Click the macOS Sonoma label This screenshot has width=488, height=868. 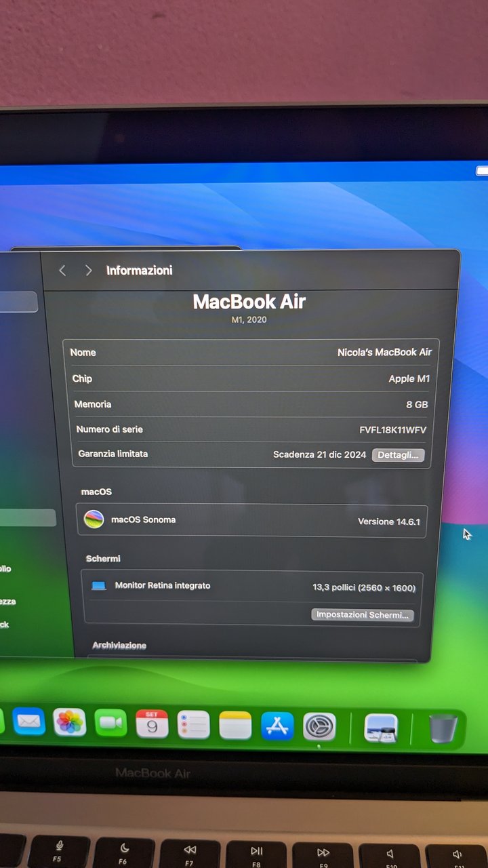coord(144,519)
